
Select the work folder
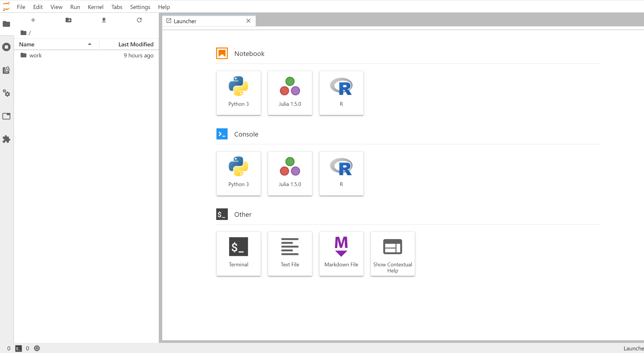(86, 55)
